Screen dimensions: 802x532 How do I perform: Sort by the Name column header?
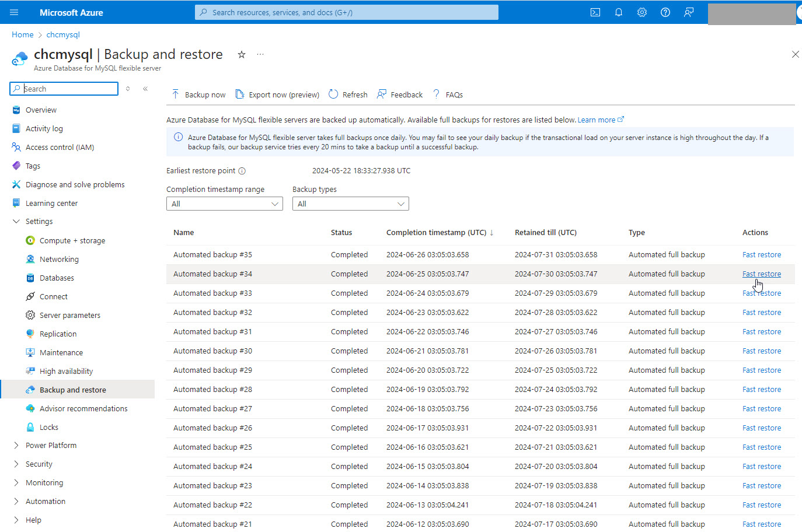[183, 232]
